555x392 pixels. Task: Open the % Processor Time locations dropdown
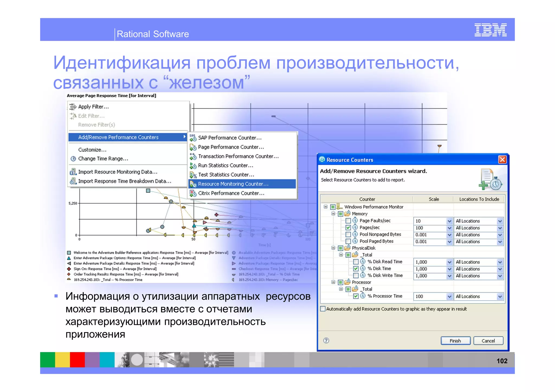(500, 296)
